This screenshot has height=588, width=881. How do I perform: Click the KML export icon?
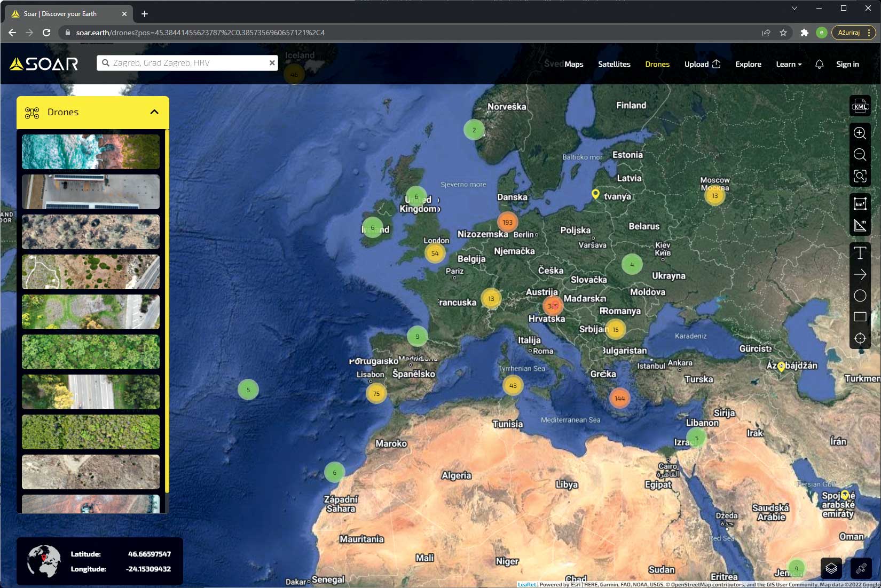[860, 106]
